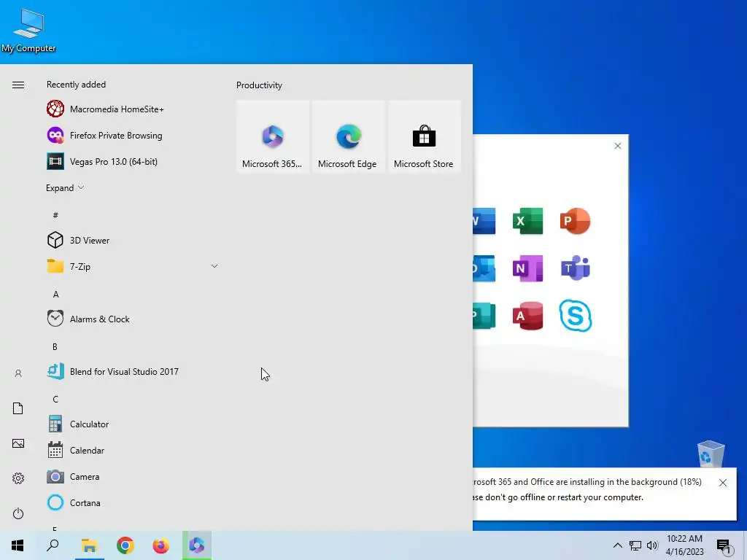Screen dimensions: 747x560
Task: Open user account icon in Start sidebar
Action: pos(18,373)
